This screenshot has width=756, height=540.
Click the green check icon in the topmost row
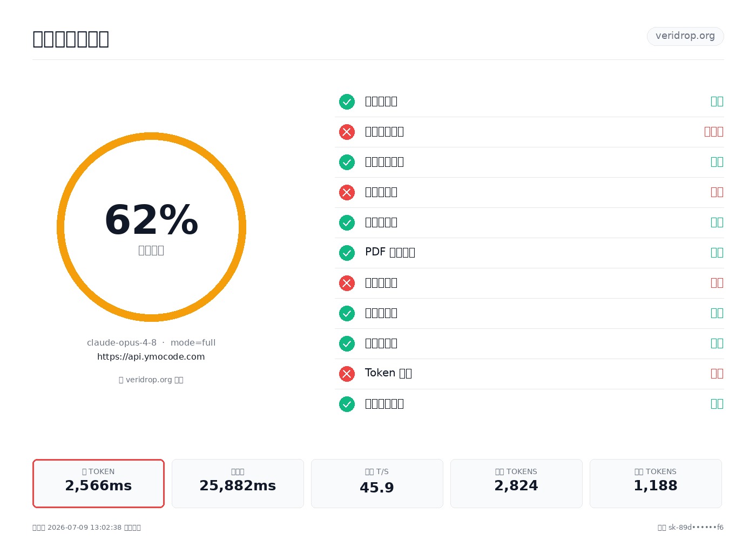pos(347,102)
